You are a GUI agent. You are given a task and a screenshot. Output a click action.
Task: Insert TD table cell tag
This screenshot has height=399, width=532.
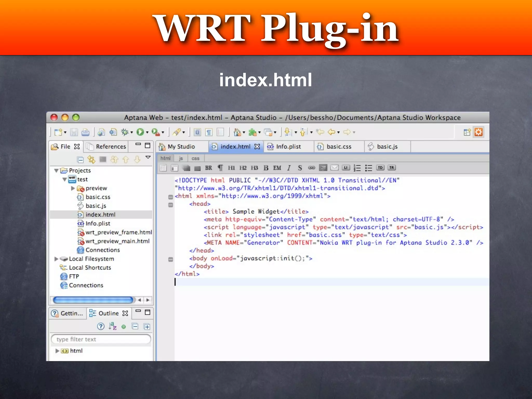380,168
